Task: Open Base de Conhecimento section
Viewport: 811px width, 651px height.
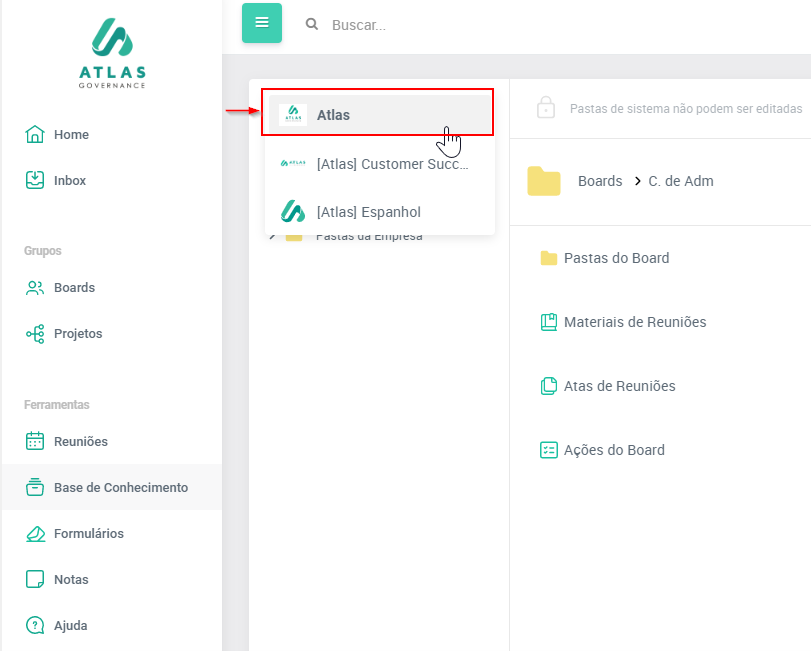Action: [120, 488]
